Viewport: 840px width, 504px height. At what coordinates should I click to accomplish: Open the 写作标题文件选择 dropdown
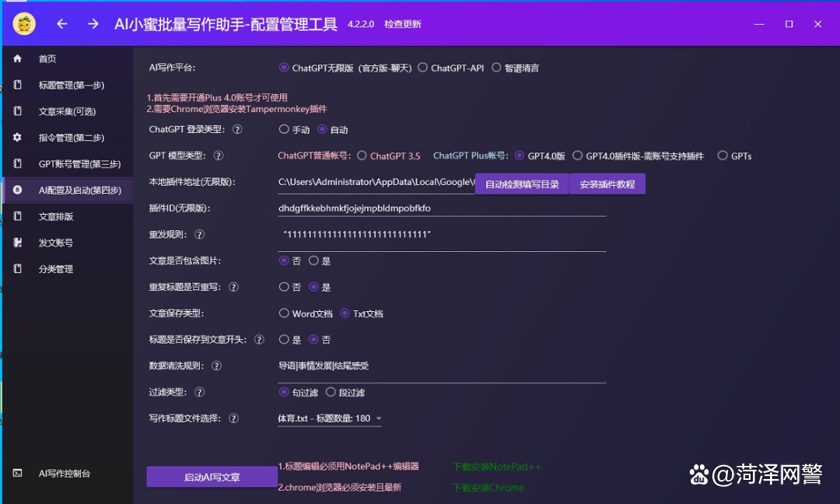(x=330, y=418)
